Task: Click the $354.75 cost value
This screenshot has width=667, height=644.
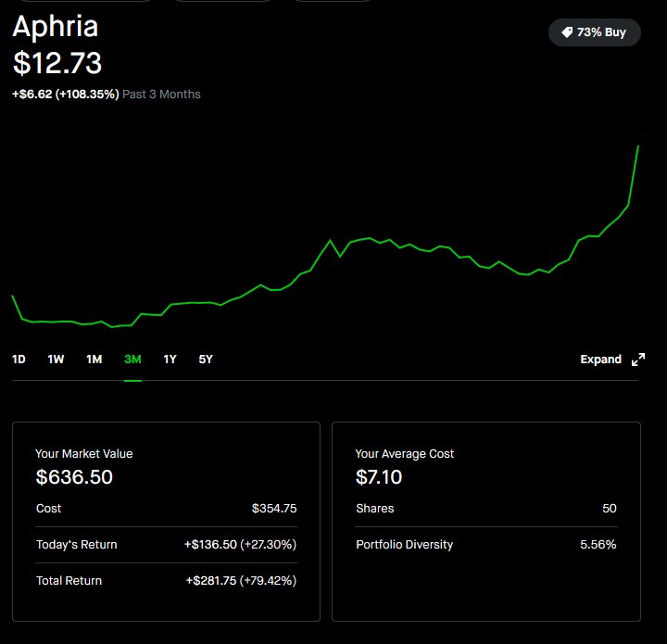Action: tap(274, 509)
